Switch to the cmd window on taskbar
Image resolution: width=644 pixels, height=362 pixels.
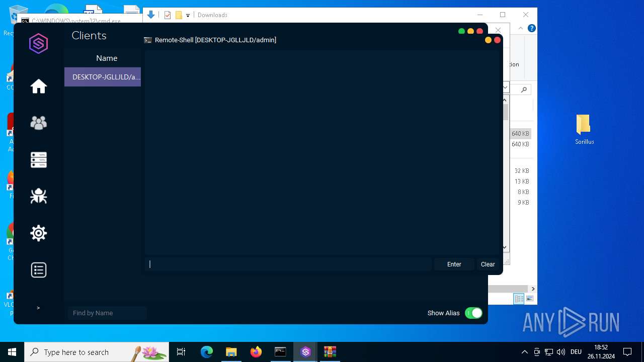pyautogui.click(x=280, y=352)
